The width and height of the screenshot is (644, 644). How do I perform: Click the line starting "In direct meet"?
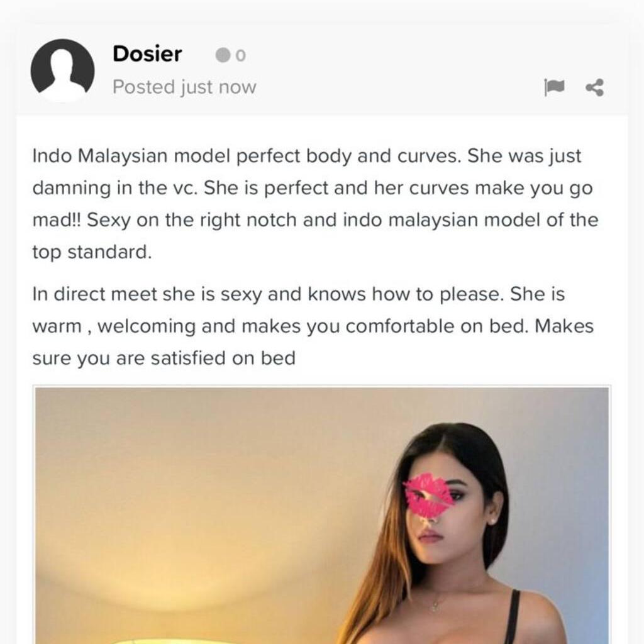(x=299, y=294)
